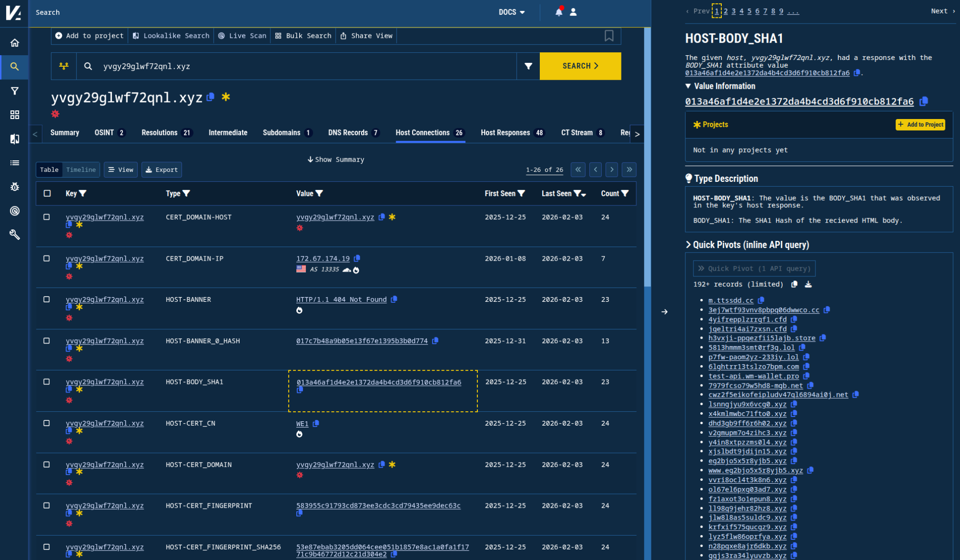
Task: Open the DOCS dropdown menu
Action: point(511,12)
